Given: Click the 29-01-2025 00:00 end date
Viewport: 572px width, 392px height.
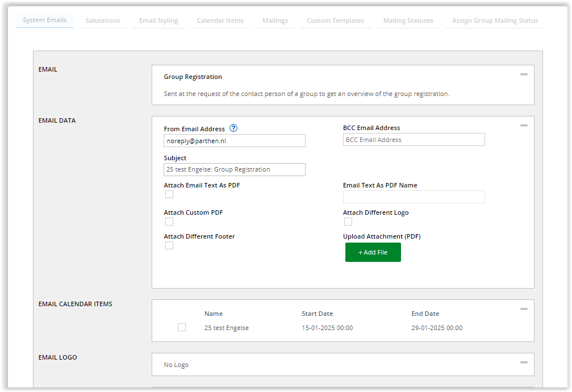Looking at the screenshot, I should [437, 328].
